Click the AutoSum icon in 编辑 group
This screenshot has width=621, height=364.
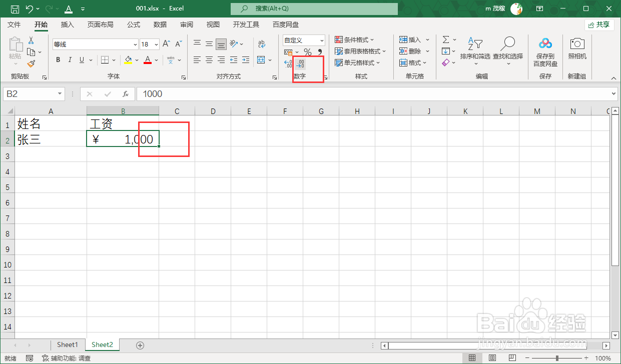pyautogui.click(x=446, y=39)
